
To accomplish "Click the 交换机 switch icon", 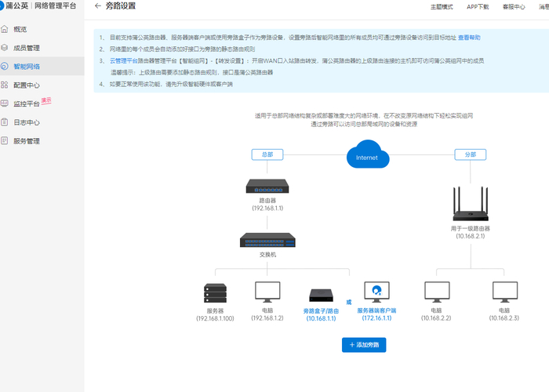I will (267, 240).
